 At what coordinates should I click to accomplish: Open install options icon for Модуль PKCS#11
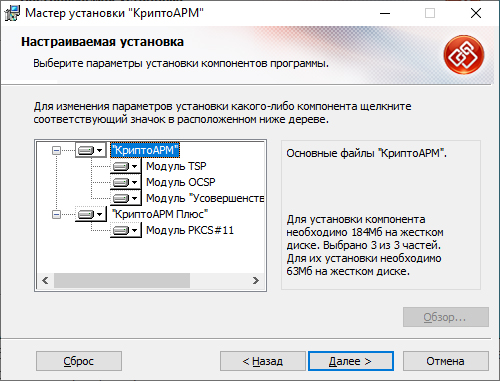(x=126, y=230)
